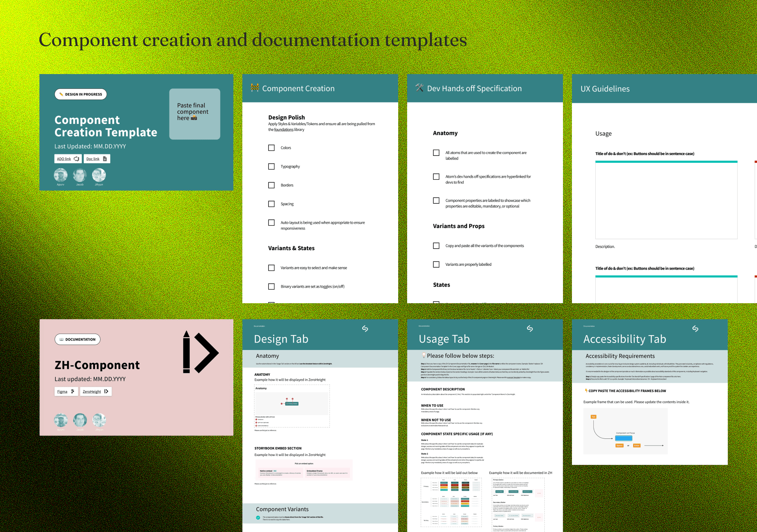Click the DESIGN IN PROGRESS status badge
Screen dimensions: 757x532
click(81, 94)
